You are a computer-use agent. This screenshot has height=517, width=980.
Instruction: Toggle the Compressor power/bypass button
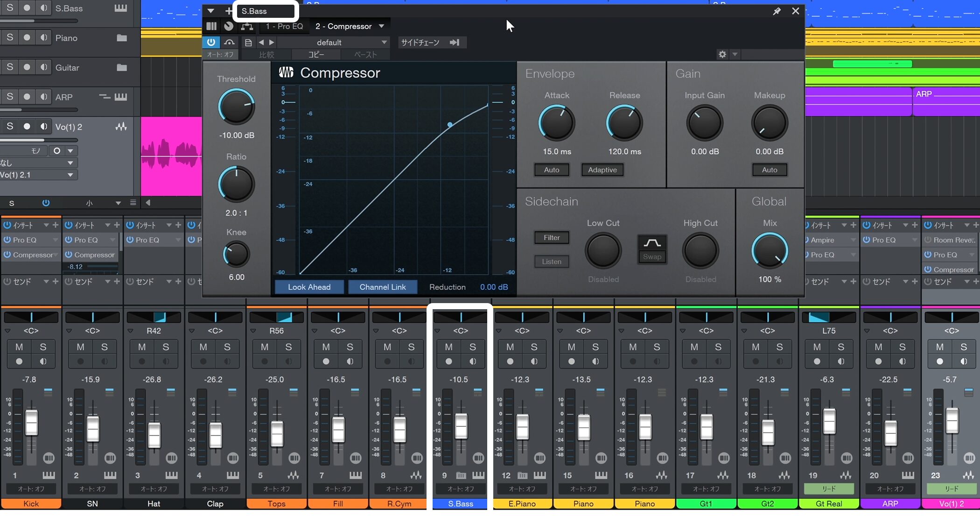(211, 42)
